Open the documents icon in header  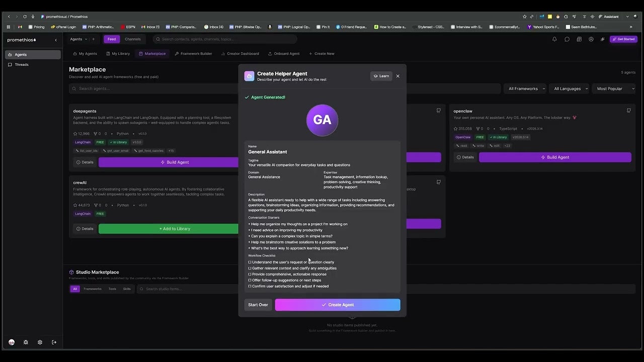(579, 39)
